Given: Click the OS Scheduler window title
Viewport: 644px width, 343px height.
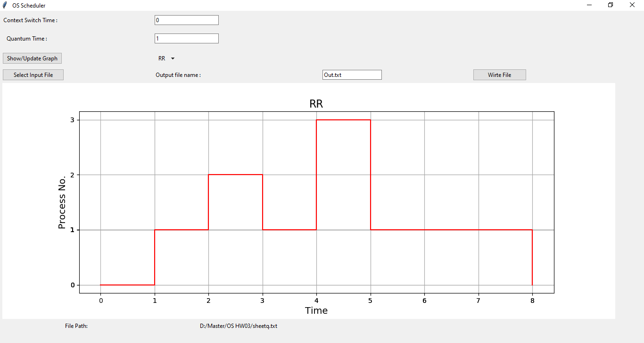Looking at the screenshot, I should [x=29, y=6].
